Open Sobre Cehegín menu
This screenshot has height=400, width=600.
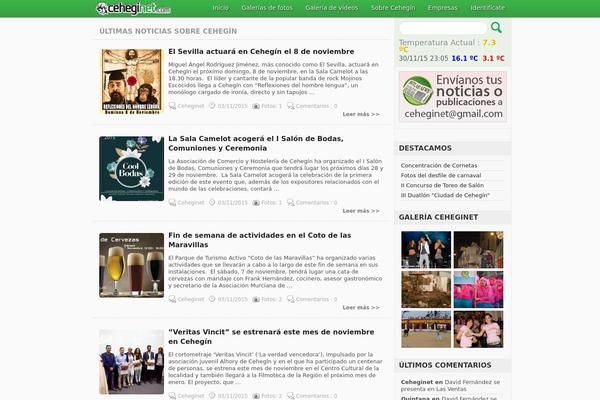(x=393, y=8)
